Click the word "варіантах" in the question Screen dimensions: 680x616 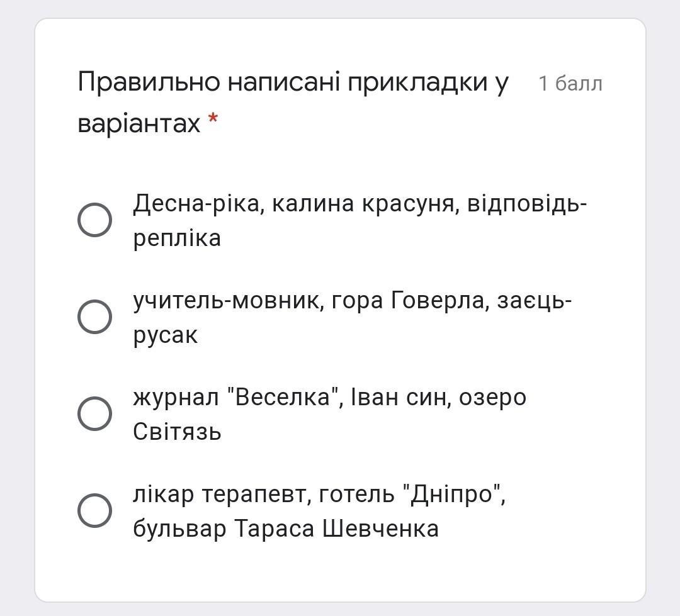(x=139, y=123)
